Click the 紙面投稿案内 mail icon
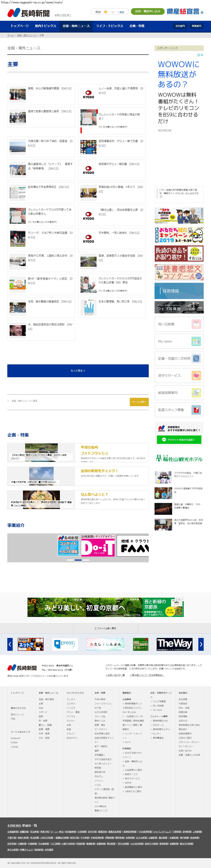Screen dimensions: 211x868 click(x=196, y=393)
